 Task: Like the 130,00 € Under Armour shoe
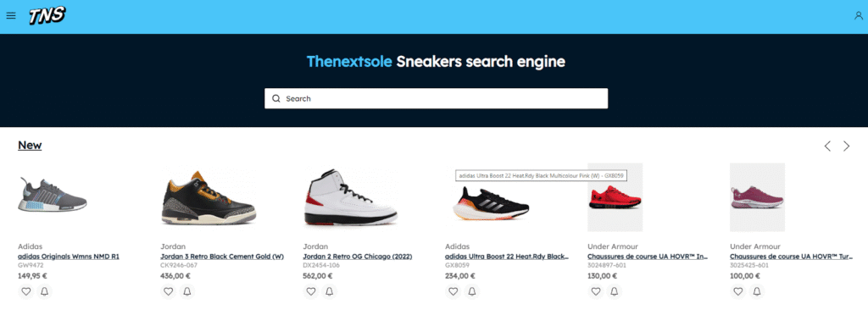(x=596, y=291)
